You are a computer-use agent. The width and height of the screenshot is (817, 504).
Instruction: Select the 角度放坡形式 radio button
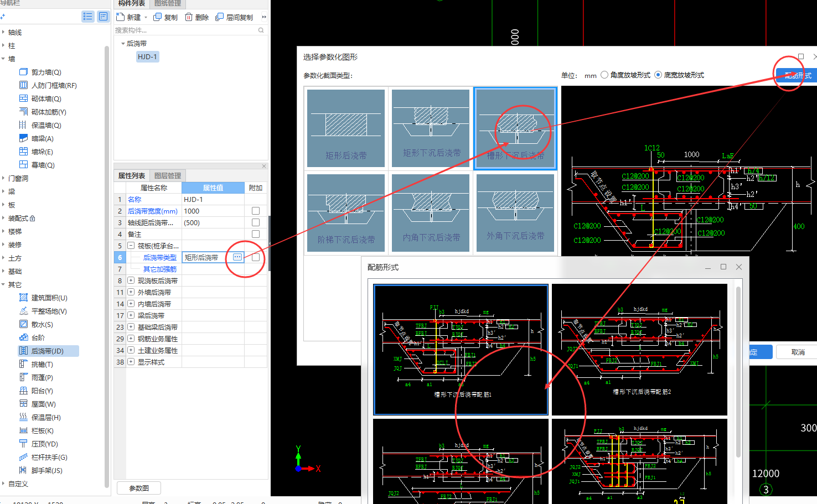point(604,75)
